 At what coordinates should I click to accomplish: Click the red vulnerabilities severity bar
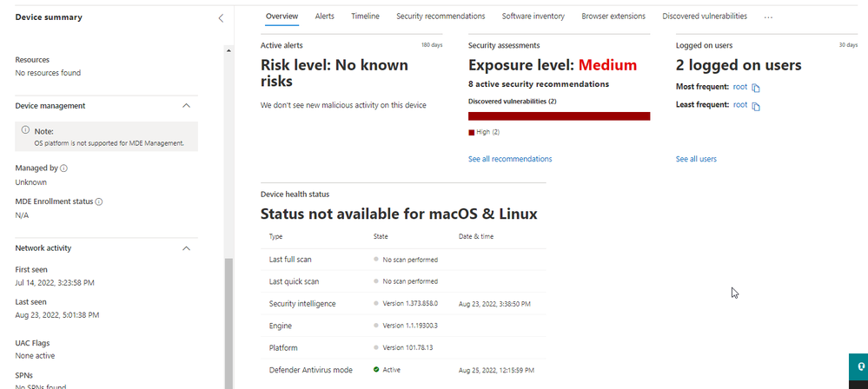pyautogui.click(x=559, y=116)
